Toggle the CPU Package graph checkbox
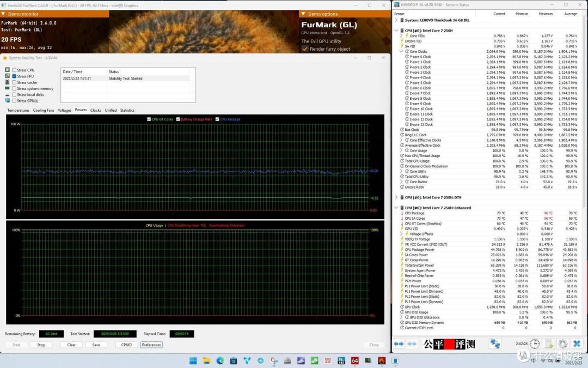Screen dimensions: 588x368 pyautogui.click(x=217, y=119)
